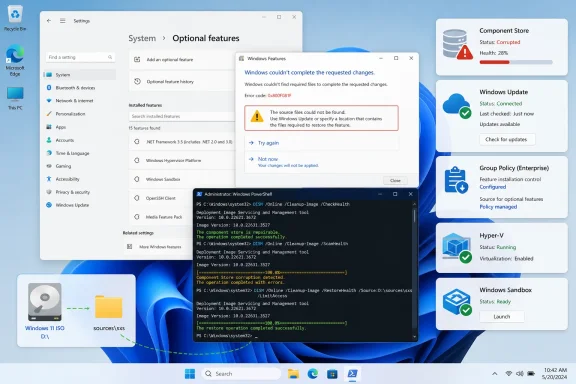Click the Windows Features title bar icon
The width and height of the screenshot is (576, 384).
241,58
